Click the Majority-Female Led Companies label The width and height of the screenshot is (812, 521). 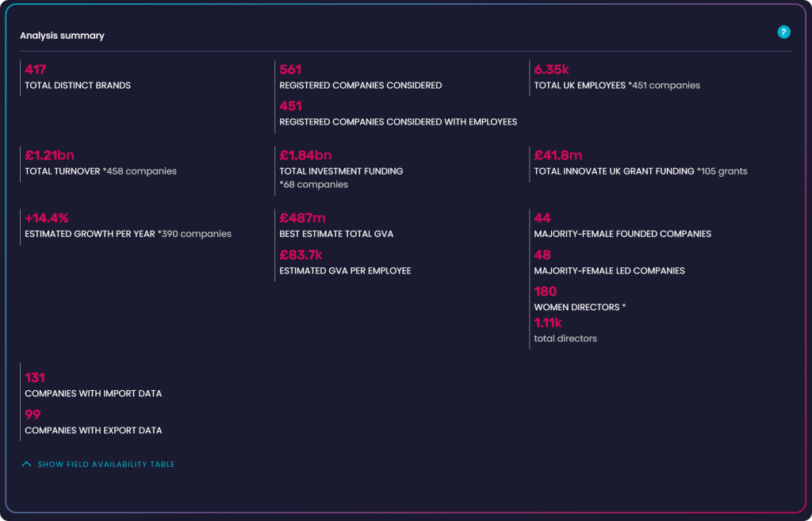[x=609, y=271]
